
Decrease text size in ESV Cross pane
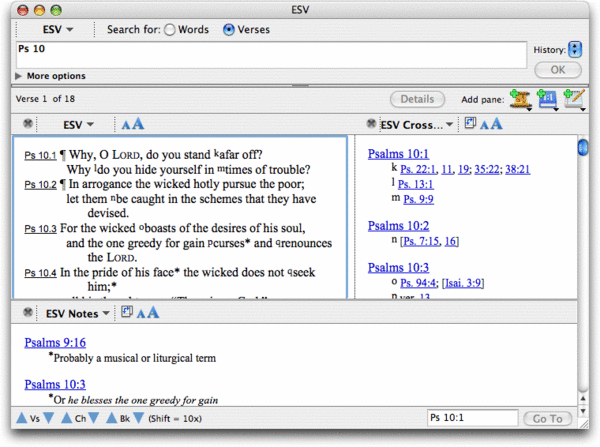coord(484,125)
